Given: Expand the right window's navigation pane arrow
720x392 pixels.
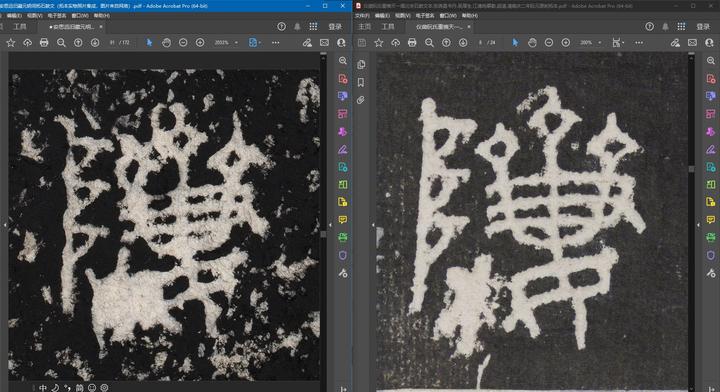Looking at the screenshot, I should [x=372, y=225].
